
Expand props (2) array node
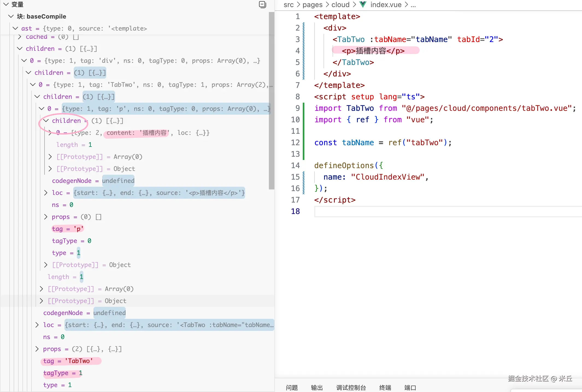[37, 349]
